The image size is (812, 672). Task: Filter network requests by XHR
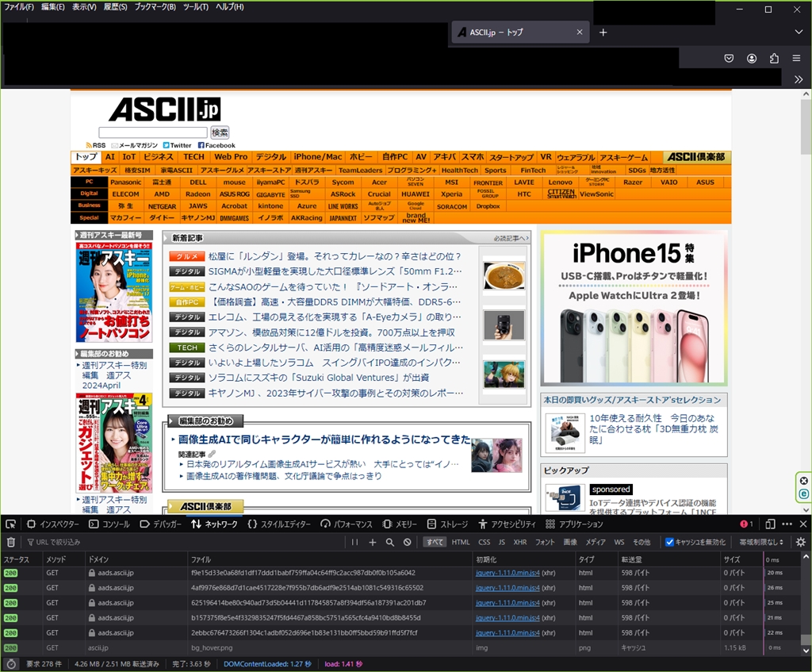520,542
